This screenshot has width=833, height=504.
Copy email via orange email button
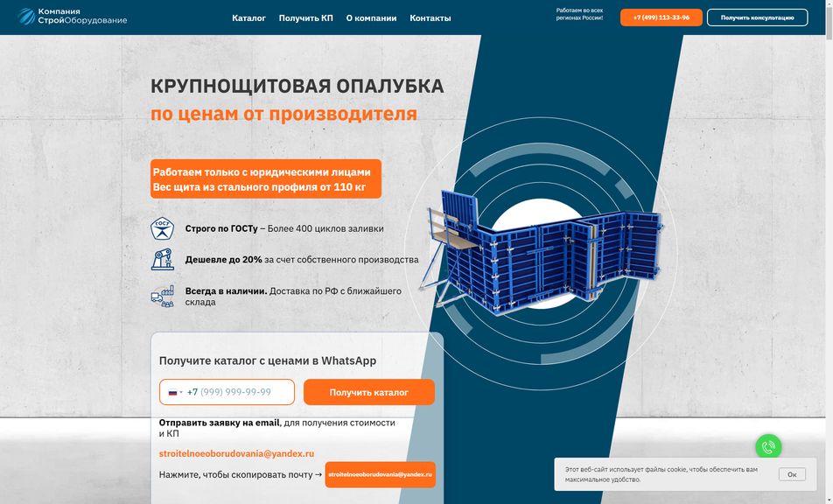coord(380,474)
